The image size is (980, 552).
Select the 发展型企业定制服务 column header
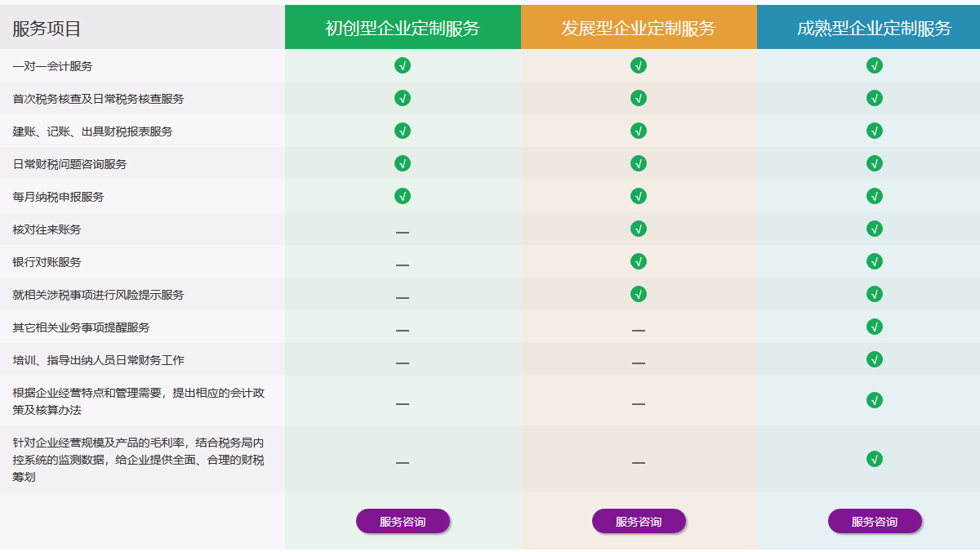(639, 28)
